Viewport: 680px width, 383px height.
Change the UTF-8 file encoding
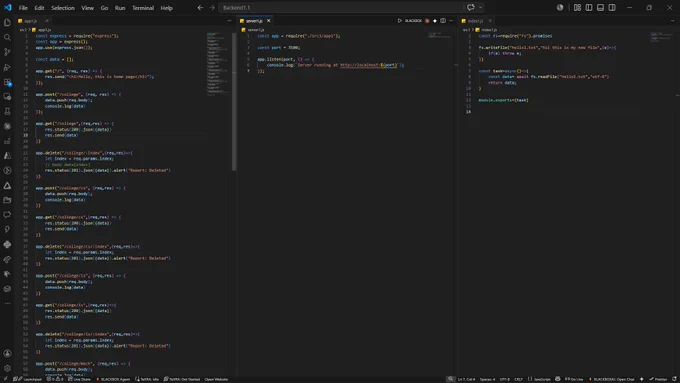pos(504,379)
